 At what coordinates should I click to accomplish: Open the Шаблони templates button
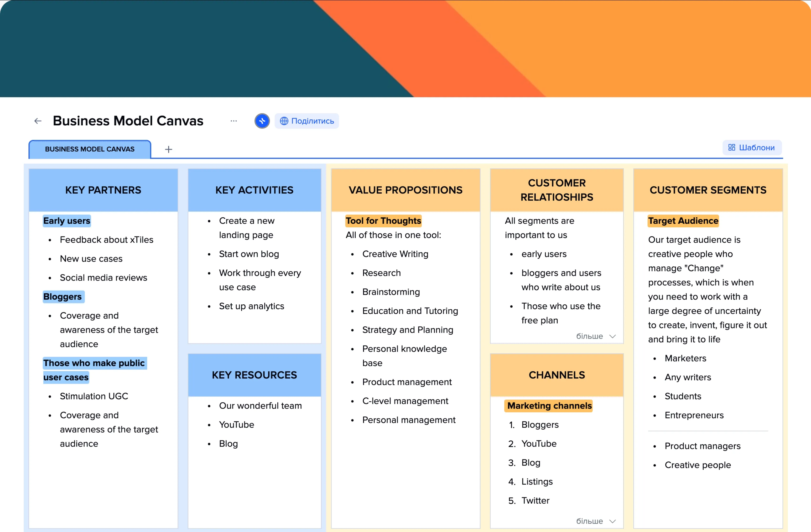coord(752,148)
